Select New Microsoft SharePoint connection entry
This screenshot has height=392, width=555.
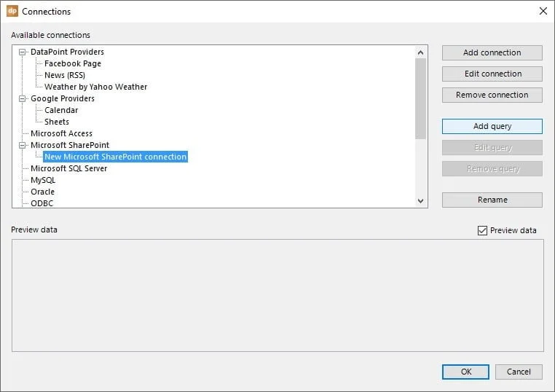click(x=115, y=157)
